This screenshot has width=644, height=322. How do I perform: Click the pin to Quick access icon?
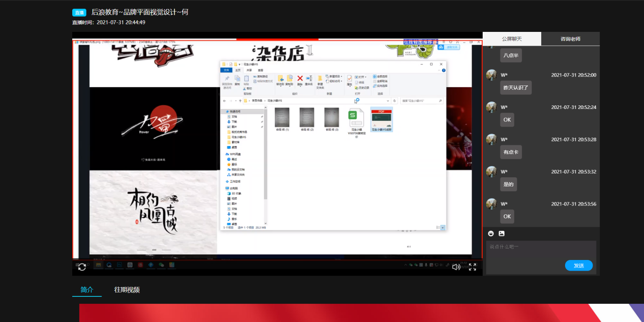(227, 78)
